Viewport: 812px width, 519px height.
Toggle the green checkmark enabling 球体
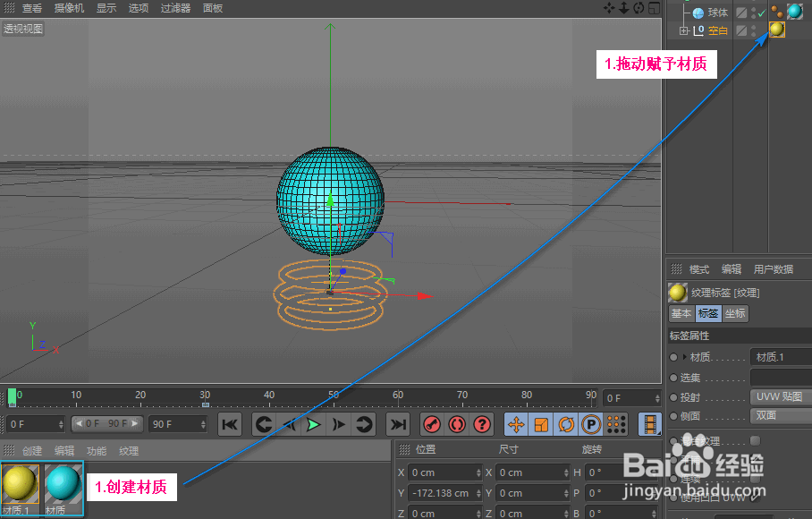[x=761, y=13]
